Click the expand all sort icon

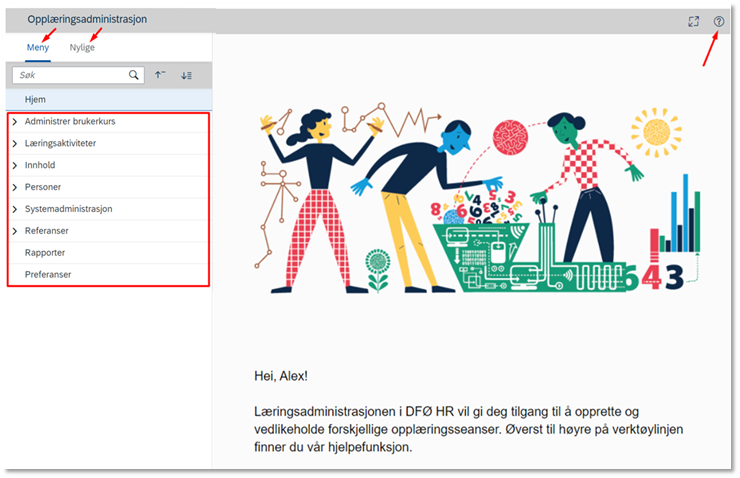point(186,75)
